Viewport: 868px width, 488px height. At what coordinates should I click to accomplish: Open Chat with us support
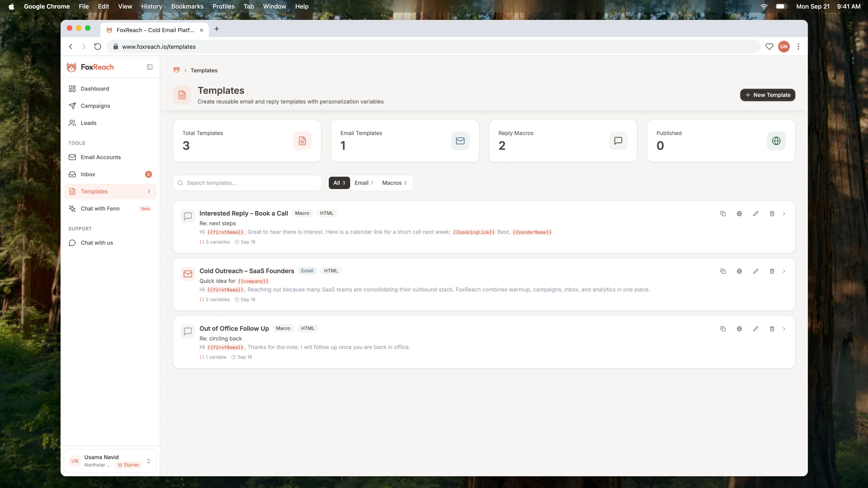pos(110,243)
